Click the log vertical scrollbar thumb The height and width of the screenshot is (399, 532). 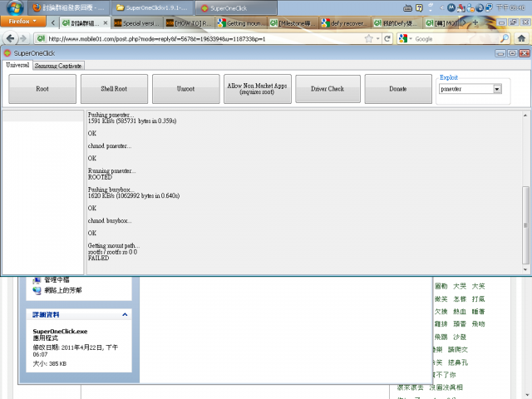pyautogui.click(x=525, y=225)
